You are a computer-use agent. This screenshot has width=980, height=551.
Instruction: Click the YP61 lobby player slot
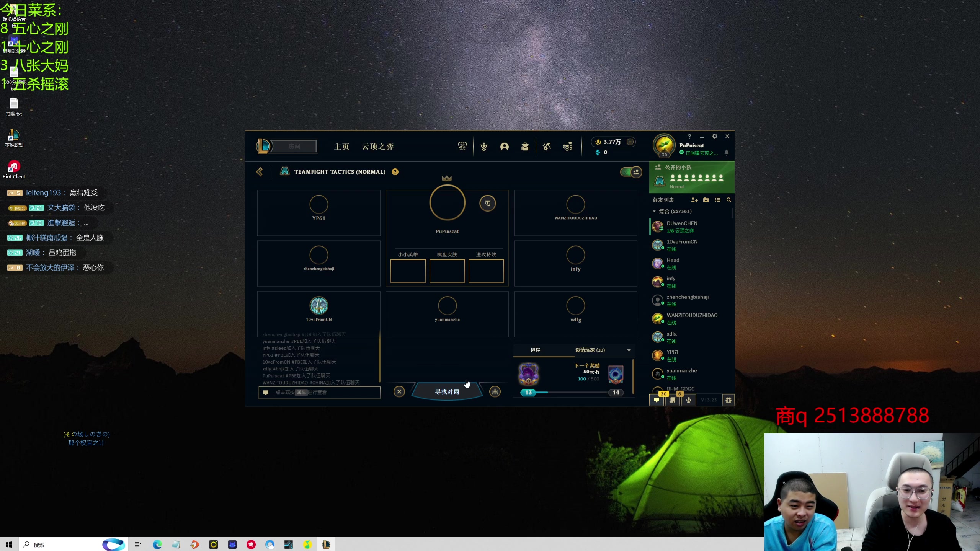319,213
